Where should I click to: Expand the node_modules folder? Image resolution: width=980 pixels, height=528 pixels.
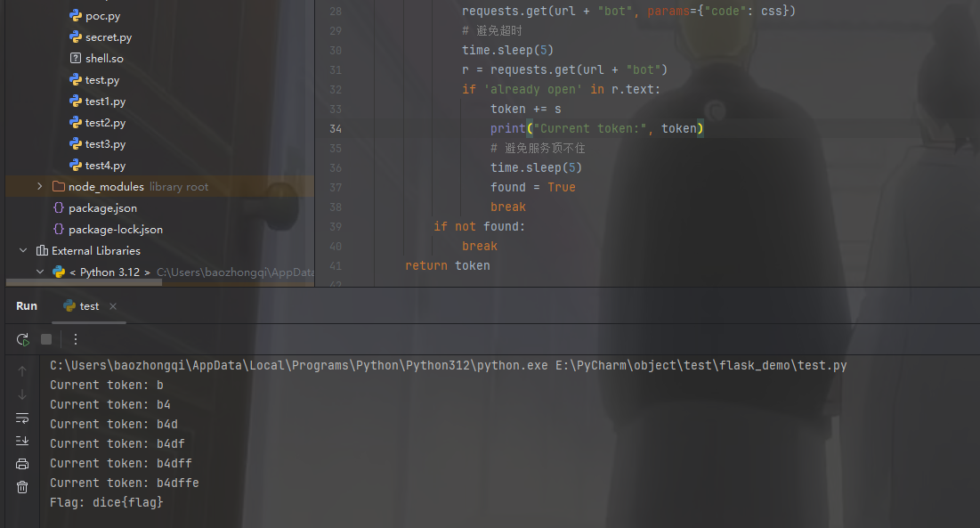39,187
